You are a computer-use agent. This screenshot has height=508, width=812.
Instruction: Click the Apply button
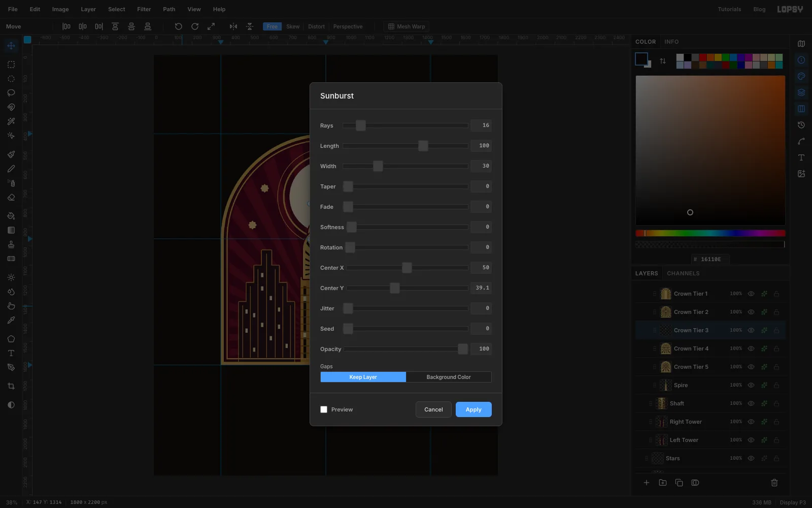pyautogui.click(x=473, y=409)
